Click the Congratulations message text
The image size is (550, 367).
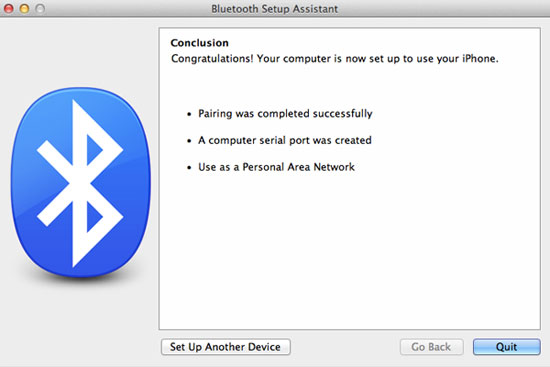click(x=335, y=59)
